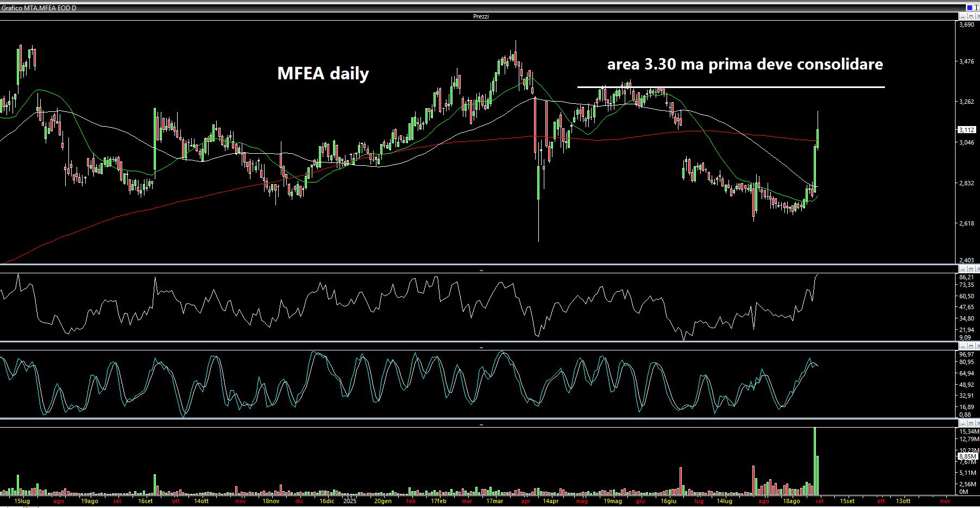Click splitter grip above the volume panel
The height and width of the screenshot is (508, 980).
pyautogui.click(x=481, y=424)
